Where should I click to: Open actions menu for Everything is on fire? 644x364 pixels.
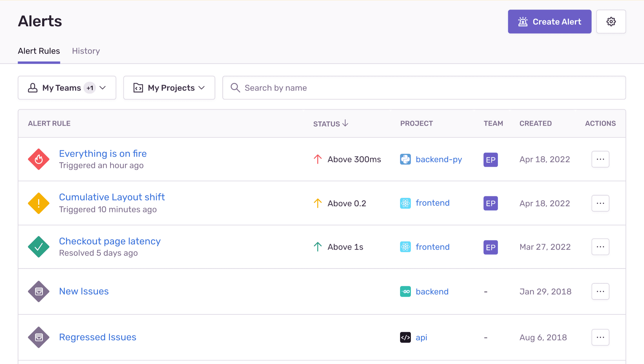click(600, 159)
